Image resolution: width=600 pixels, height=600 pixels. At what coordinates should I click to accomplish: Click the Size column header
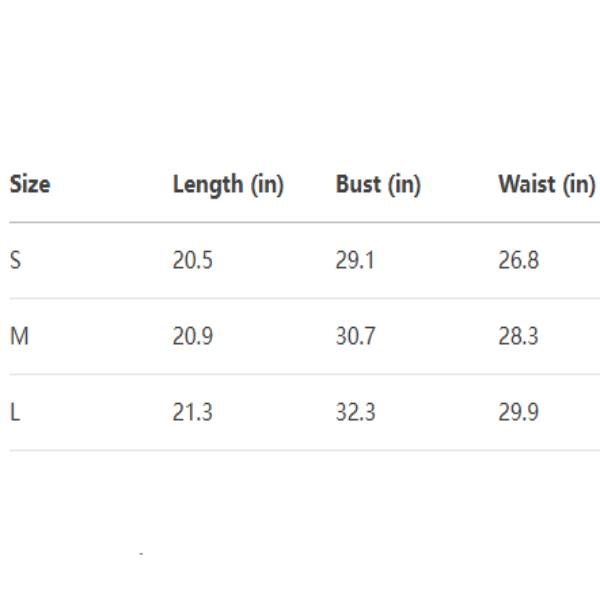click(30, 185)
